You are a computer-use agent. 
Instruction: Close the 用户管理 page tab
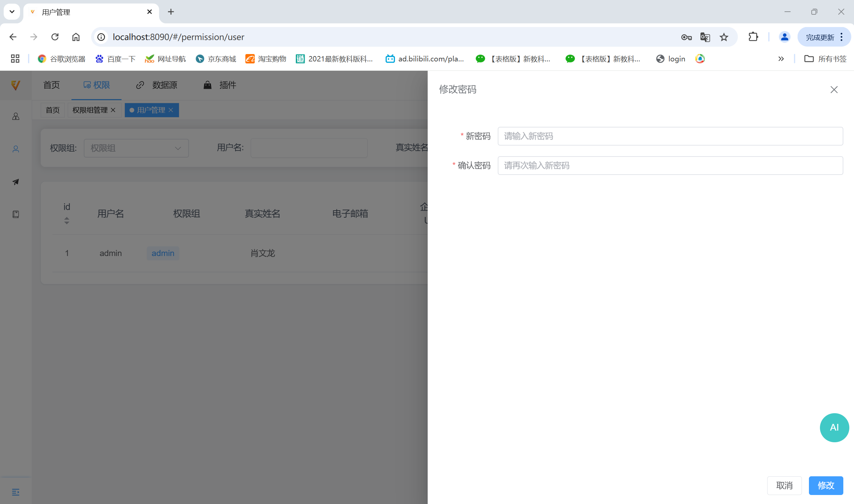click(x=171, y=110)
